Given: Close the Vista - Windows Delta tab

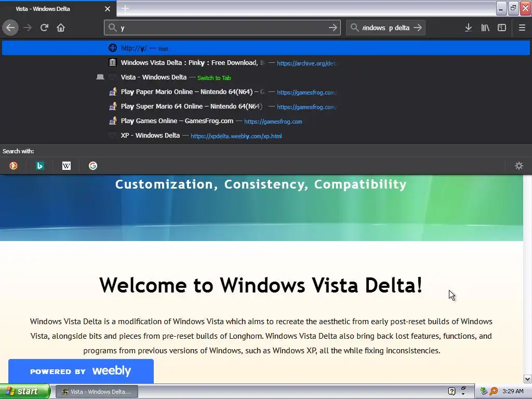Looking at the screenshot, I should click(108, 9).
